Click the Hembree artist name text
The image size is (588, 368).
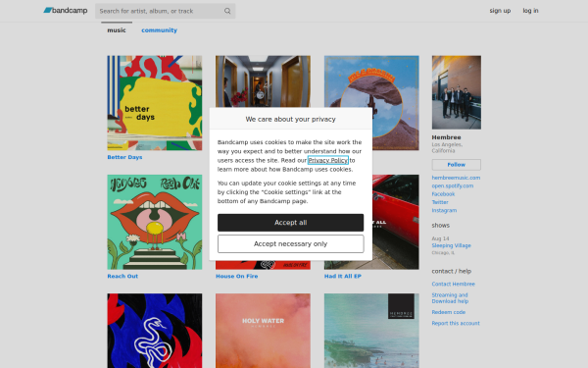tap(446, 137)
